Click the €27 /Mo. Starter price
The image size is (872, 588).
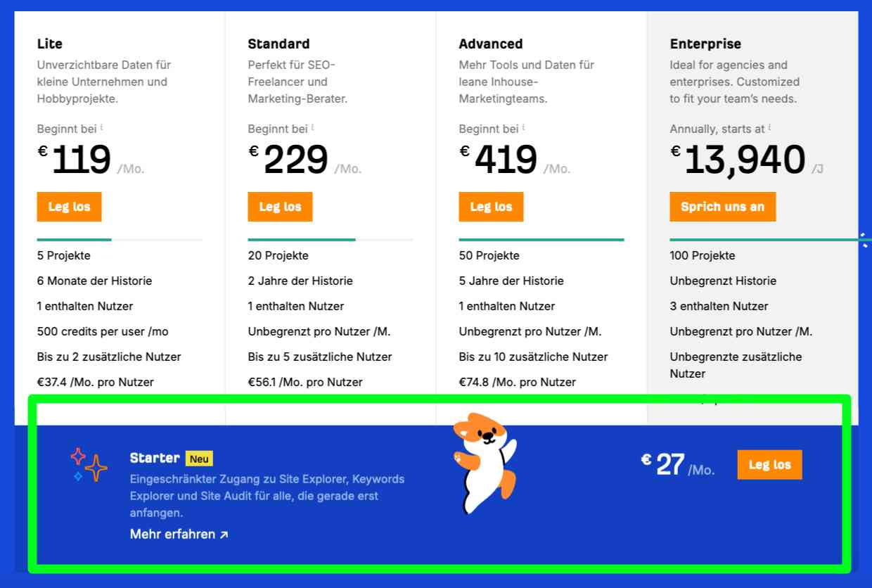pyautogui.click(x=678, y=465)
